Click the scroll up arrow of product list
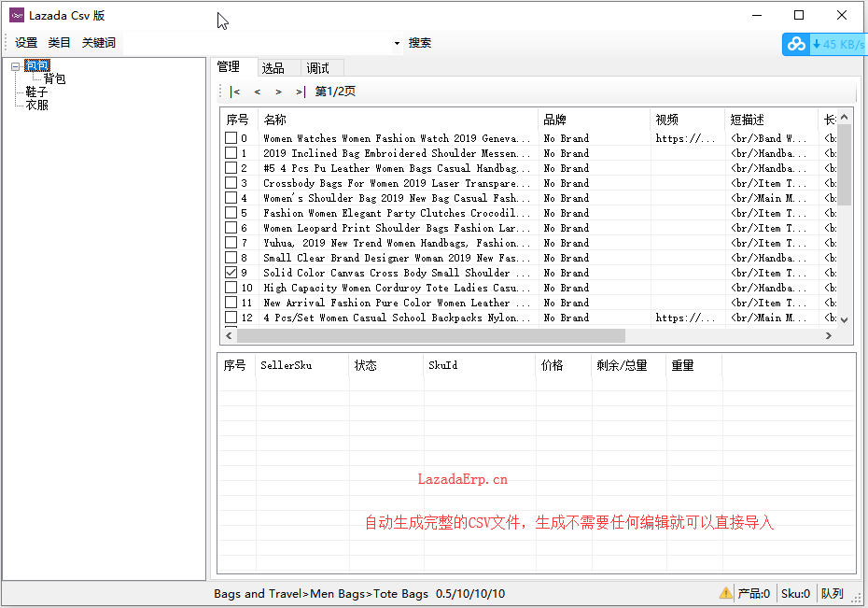Viewport: 868px width, 608px height. (844, 117)
